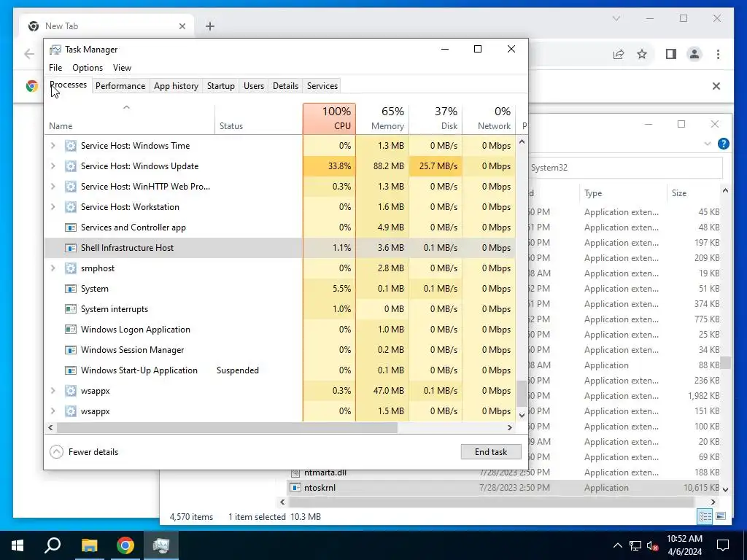Click the Chrome taskbar icon
Screen dimensions: 747x560
tap(125, 545)
